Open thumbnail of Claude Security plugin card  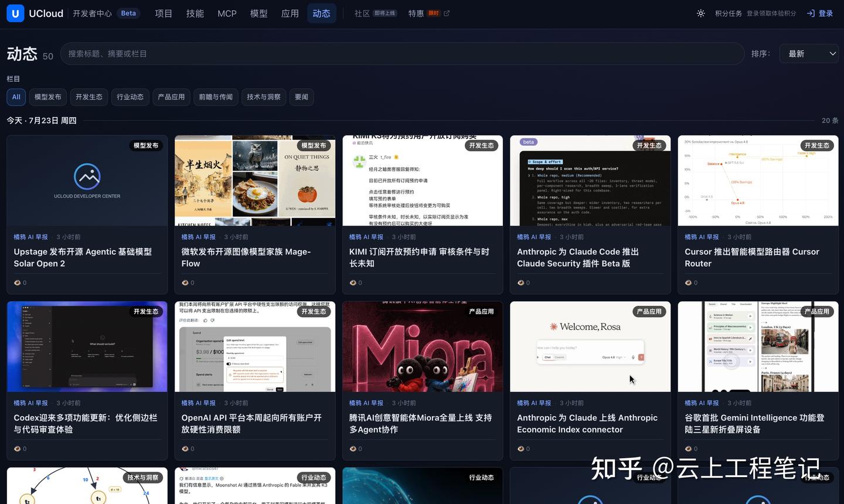[x=590, y=181]
